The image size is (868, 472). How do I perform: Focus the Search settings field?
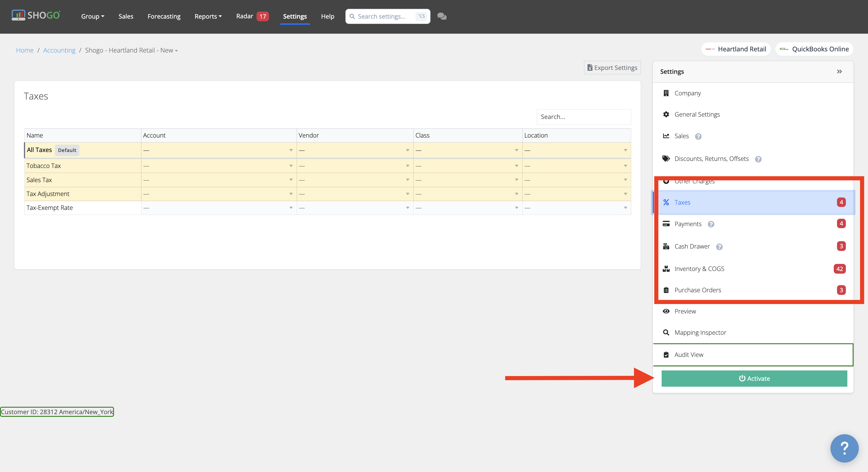pos(387,16)
